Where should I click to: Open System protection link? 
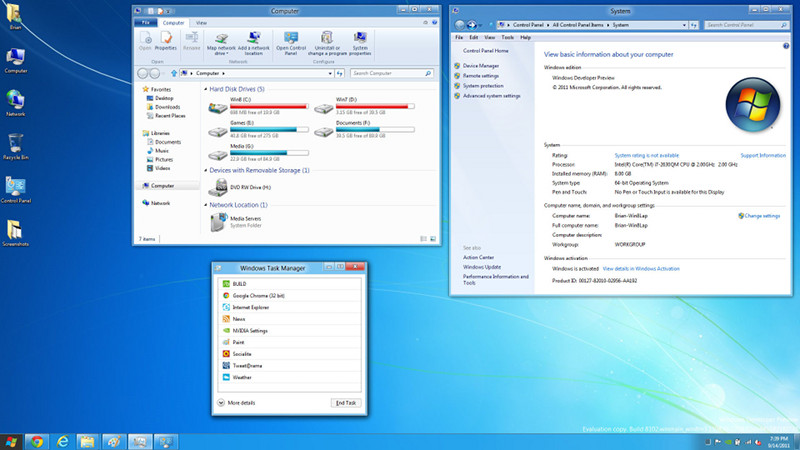click(483, 86)
